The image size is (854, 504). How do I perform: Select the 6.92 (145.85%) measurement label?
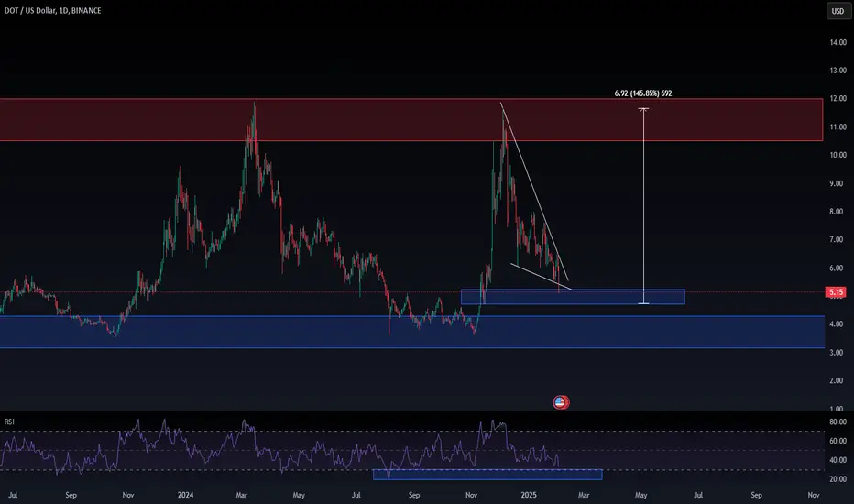(x=642, y=93)
